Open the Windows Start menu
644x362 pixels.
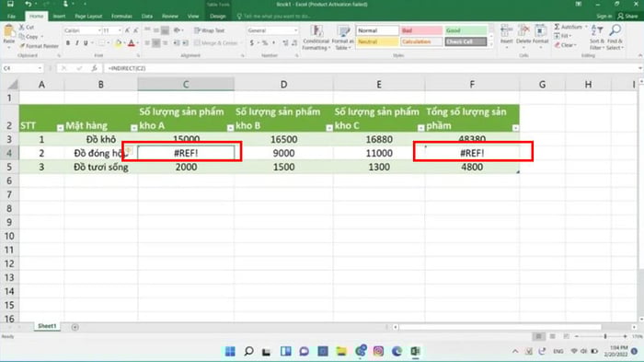pyautogui.click(x=230, y=351)
